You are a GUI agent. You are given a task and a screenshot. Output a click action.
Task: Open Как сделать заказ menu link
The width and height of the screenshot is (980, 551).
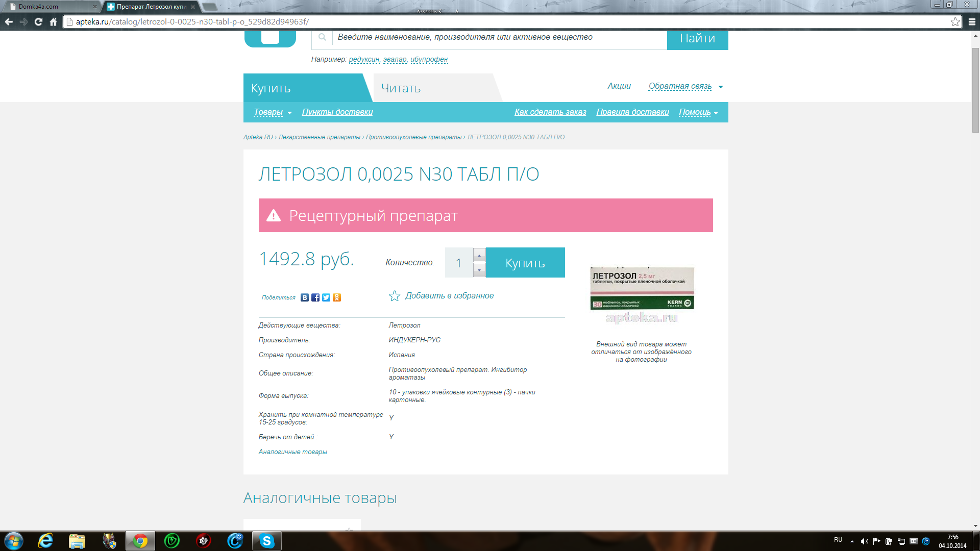[550, 112]
